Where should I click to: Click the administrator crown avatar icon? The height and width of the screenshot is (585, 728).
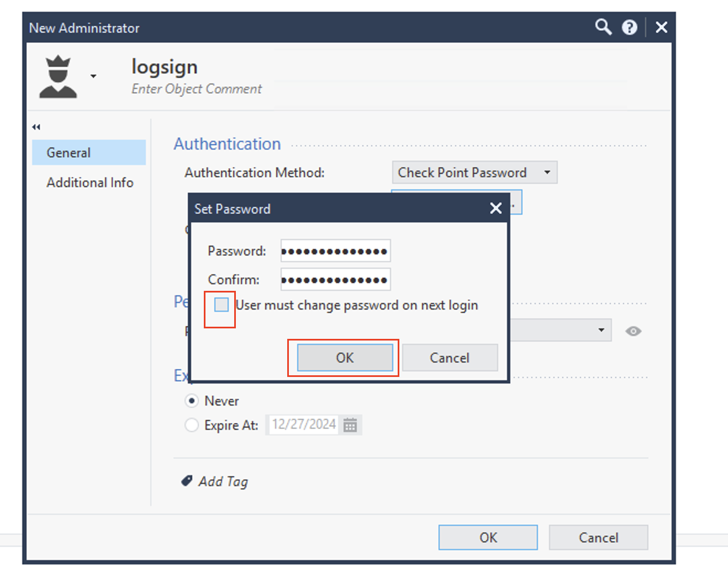tap(58, 77)
